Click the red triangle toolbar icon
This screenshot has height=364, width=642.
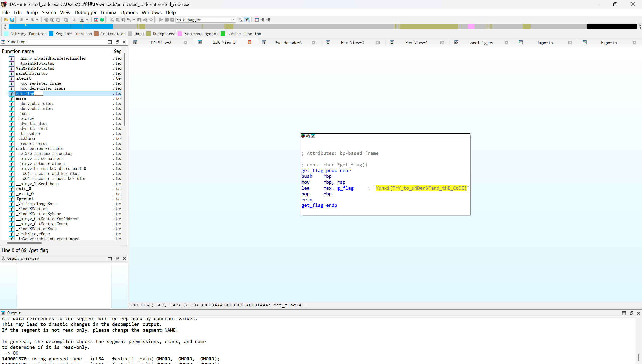tap(96, 20)
